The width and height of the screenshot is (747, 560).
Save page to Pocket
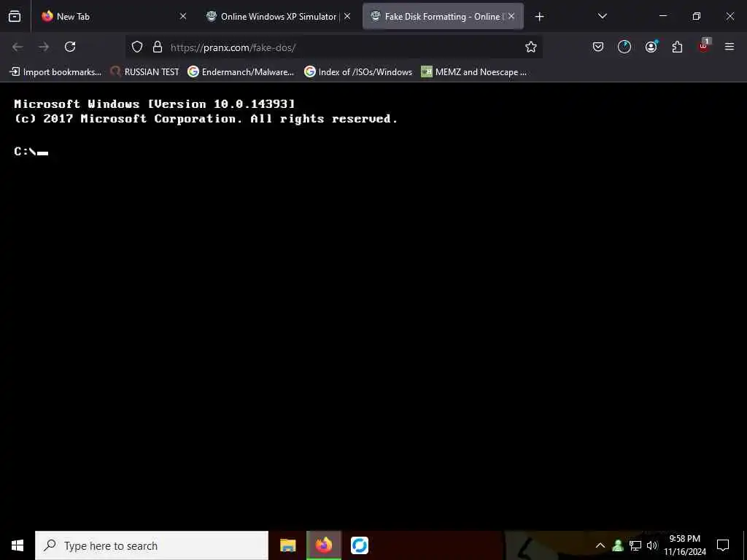point(598,47)
